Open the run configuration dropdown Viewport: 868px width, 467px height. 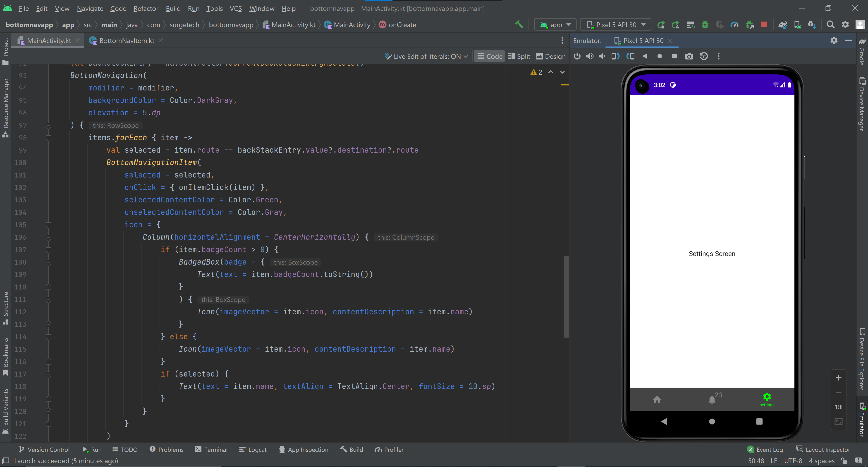click(x=555, y=24)
